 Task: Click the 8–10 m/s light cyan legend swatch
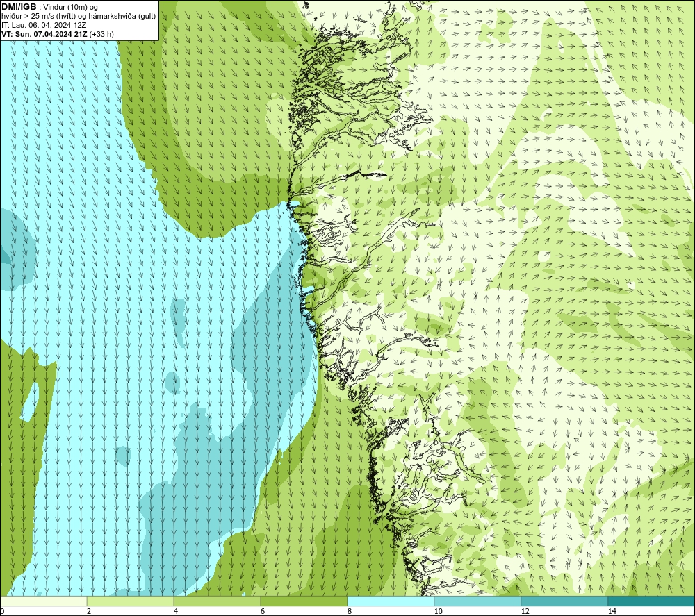point(391,601)
